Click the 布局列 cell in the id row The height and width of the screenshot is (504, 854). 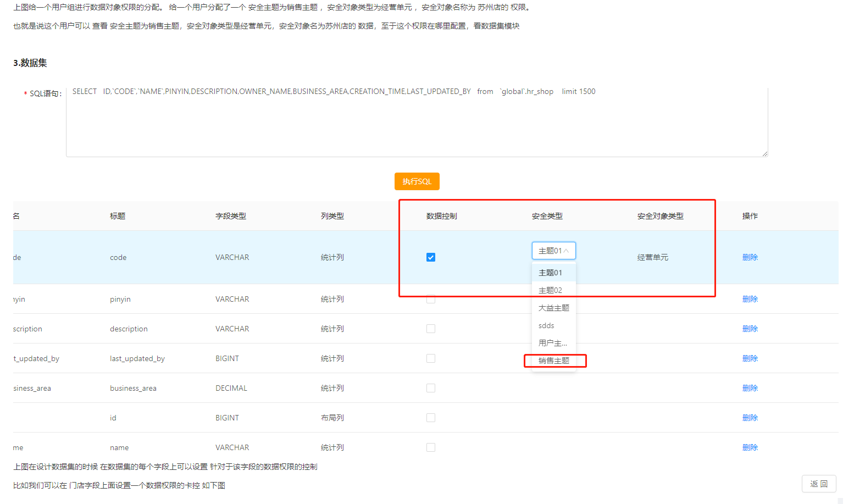332,418
